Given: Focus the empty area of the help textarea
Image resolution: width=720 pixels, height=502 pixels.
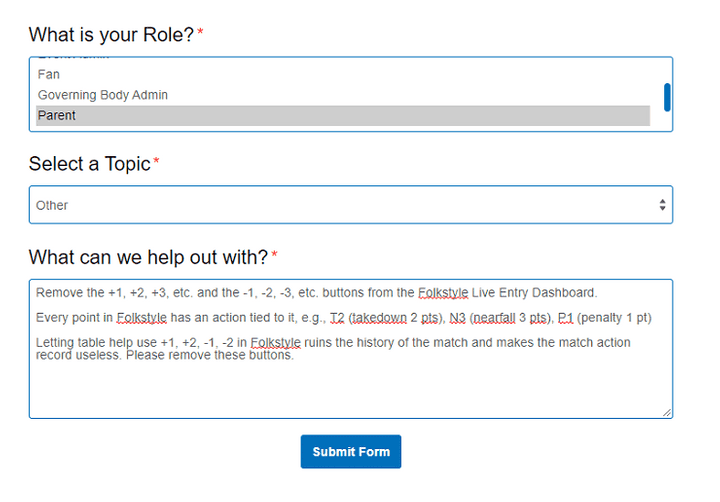Looking at the screenshot, I should pos(350,390).
